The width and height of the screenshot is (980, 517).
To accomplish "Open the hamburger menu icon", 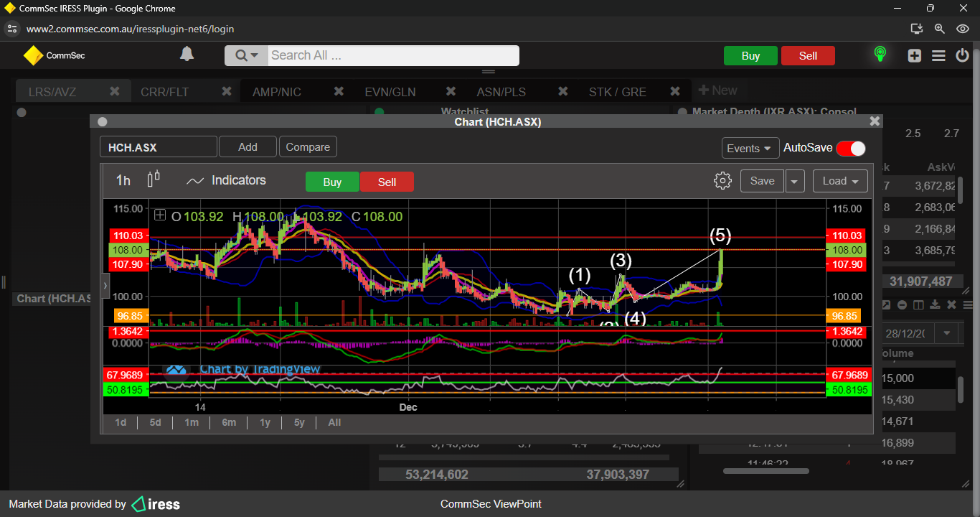I will point(938,56).
